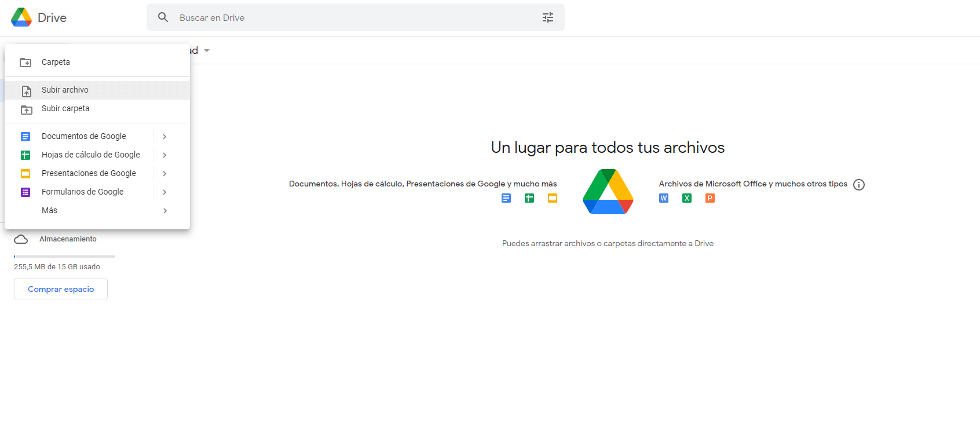Click the Excel file icon
The width and height of the screenshot is (980, 443).
(x=687, y=198)
